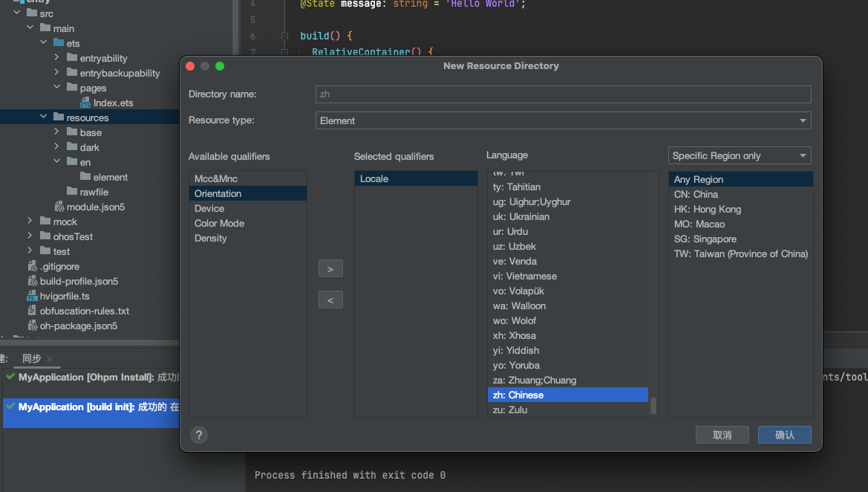Expand the dark folder
The image size is (868, 492).
point(56,146)
